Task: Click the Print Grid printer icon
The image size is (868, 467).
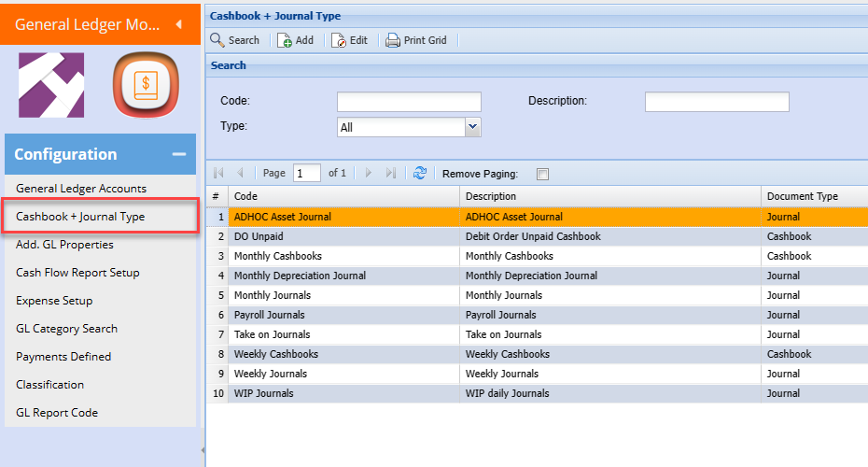Action: point(393,40)
